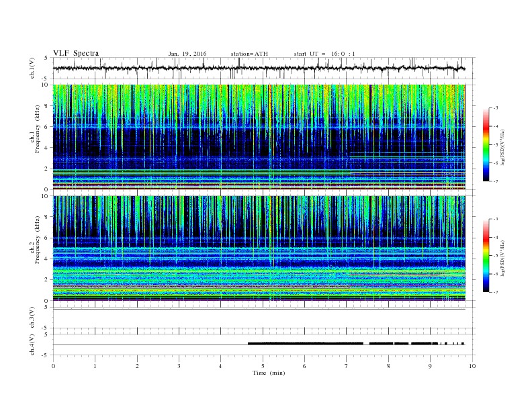Viewport: 532px width, 411px height.
Task: Click the "VLF Spectra" plot title
Action: coord(76,53)
